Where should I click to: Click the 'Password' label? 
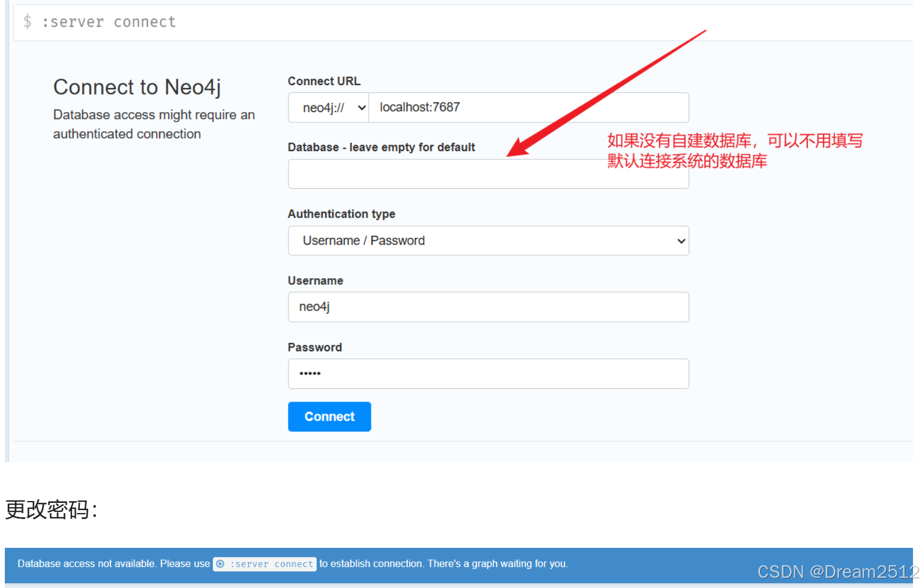point(315,348)
